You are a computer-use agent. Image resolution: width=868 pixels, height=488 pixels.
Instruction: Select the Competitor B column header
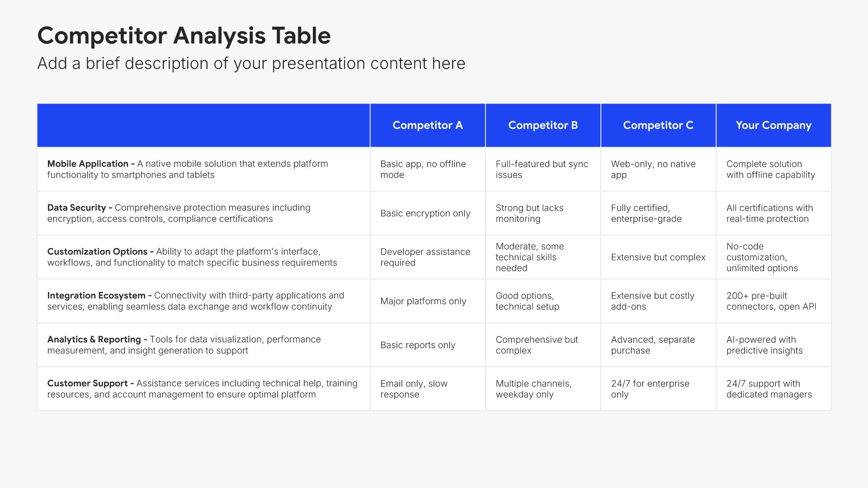coord(542,125)
